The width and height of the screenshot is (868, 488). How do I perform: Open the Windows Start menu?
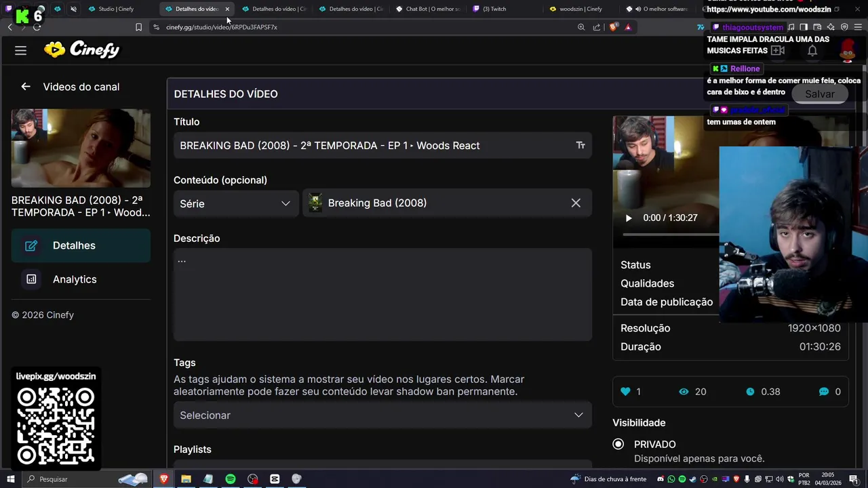9,479
